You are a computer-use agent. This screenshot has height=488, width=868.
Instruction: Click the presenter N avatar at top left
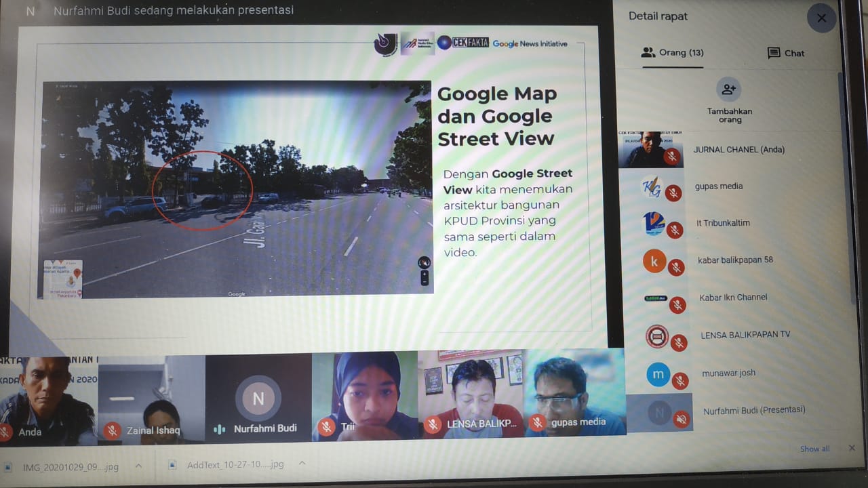30,11
